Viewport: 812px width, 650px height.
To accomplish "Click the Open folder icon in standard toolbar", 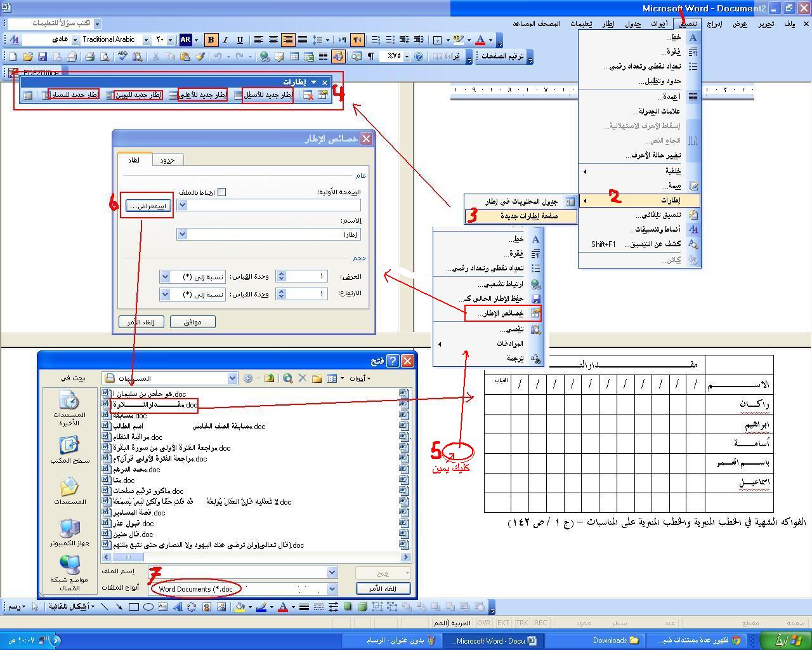I will pyautogui.click(x=27, y=56).
